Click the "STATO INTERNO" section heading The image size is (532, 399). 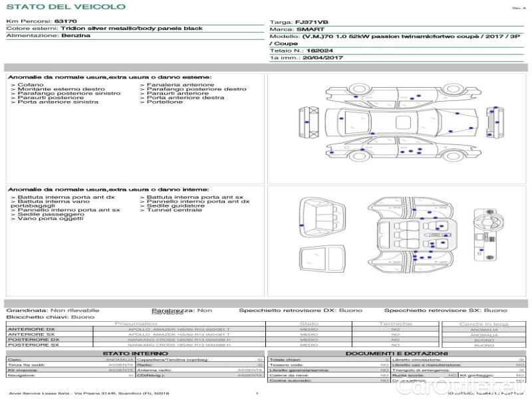click(136, 353)
